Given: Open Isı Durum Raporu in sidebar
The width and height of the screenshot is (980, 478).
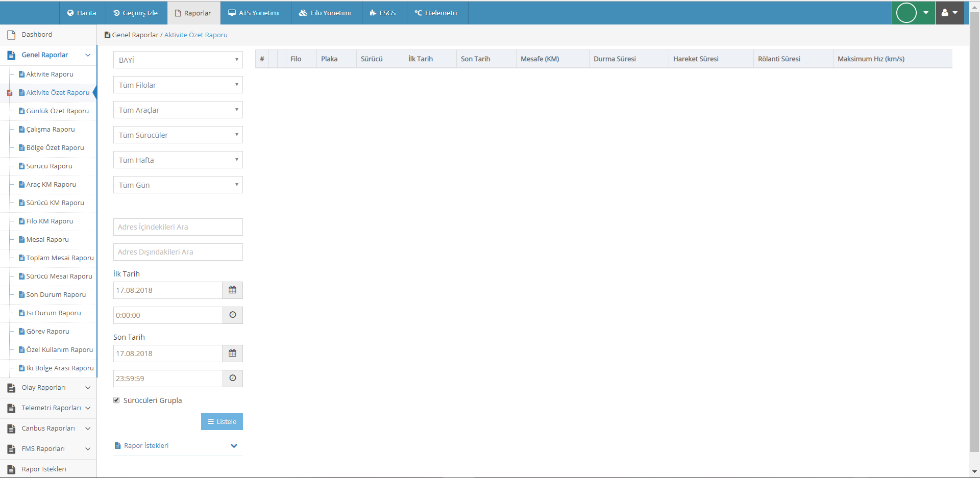Looking at the screenshot, I should pos(54,313).
